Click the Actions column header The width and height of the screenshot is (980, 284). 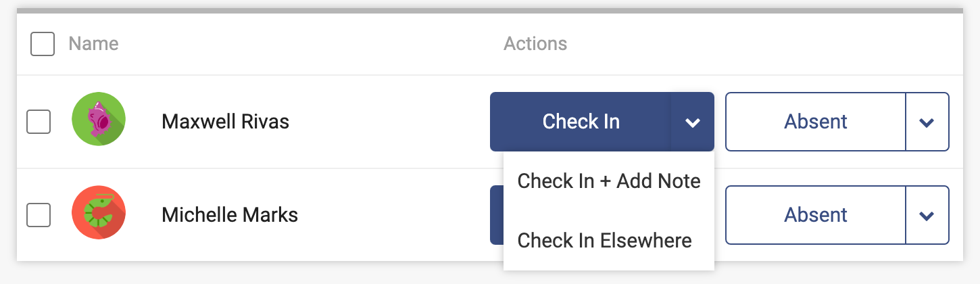pos(535,44)
